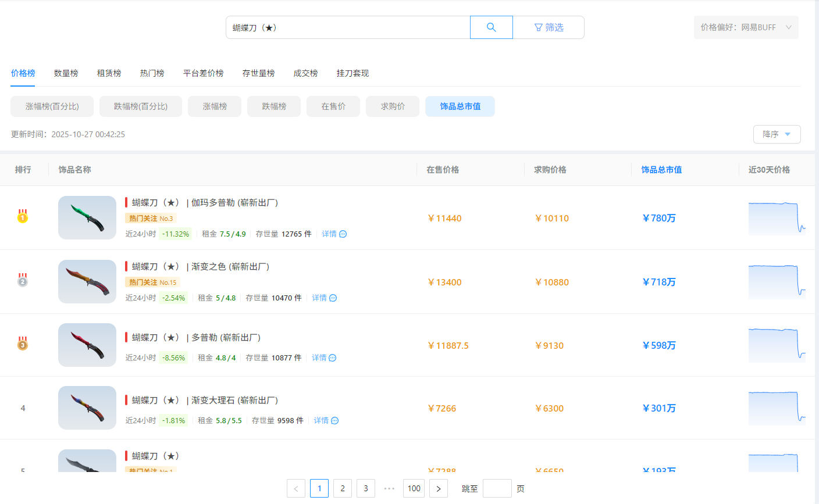Viewport: 819px width, 504px height.
Task: Click the magnifier search button
Action: point(491,27)
